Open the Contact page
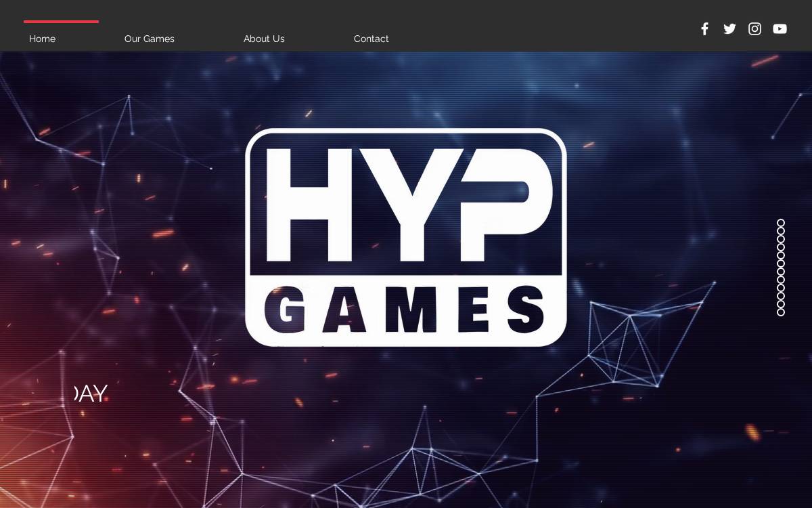This screenshot has height=508, width=812. 371,39
